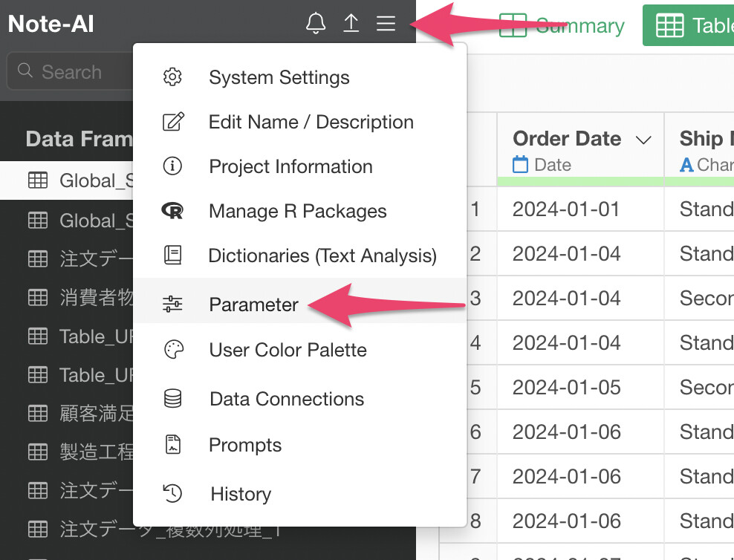Select the highlighted Global_S data frame
Viewport: 734px width, 560px height.
tap(66, 180)
